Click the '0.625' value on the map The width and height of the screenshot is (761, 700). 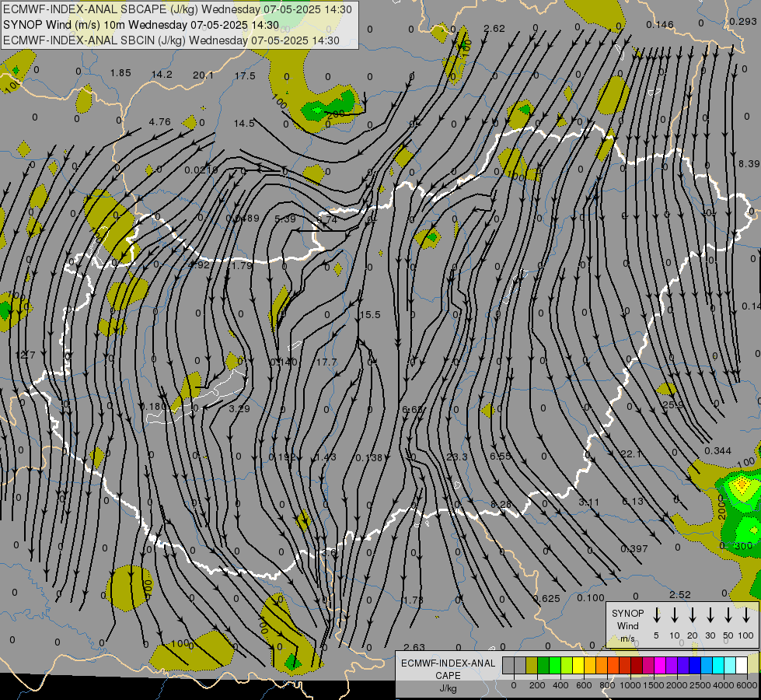[x=546, y=598]
